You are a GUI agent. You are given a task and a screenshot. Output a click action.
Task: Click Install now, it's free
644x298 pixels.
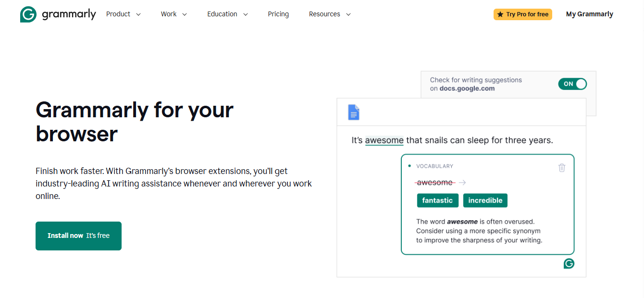(78, 236)
